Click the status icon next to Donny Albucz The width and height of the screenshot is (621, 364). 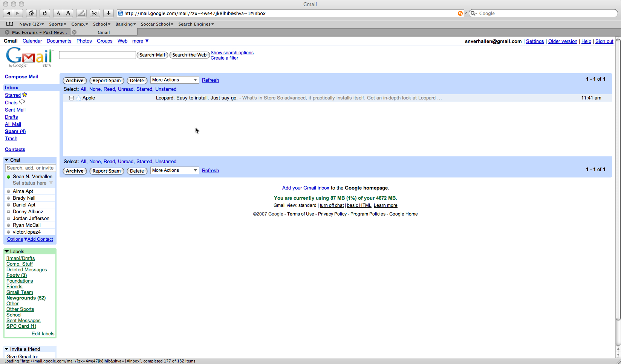pos(9,212)
